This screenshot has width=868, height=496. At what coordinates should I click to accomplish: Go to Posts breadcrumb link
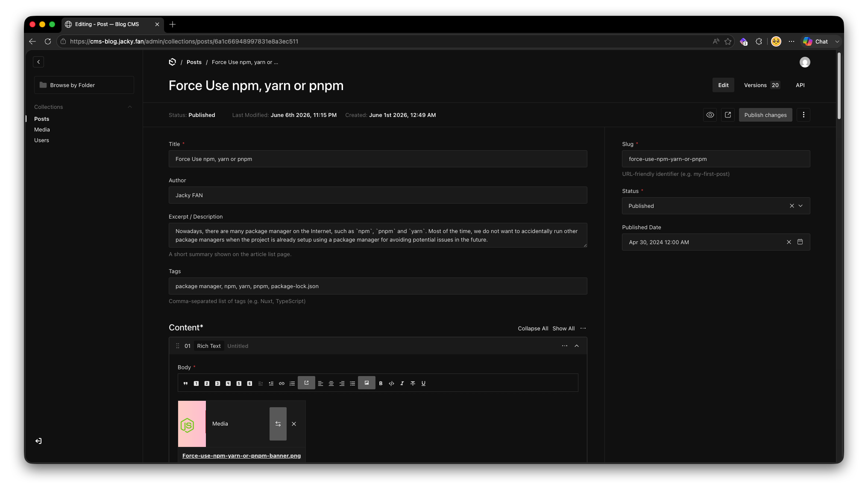click(194, 62)
